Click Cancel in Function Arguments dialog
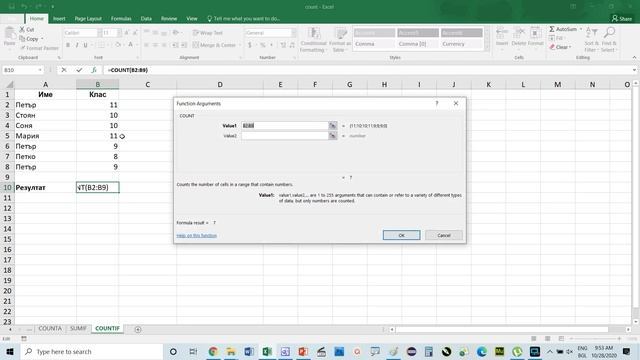640x360 pixels. tap(444, 236)
